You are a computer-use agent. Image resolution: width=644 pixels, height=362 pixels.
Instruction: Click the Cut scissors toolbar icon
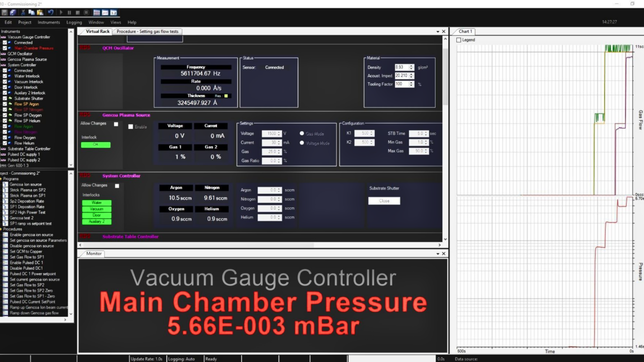(x=23, y=13)
